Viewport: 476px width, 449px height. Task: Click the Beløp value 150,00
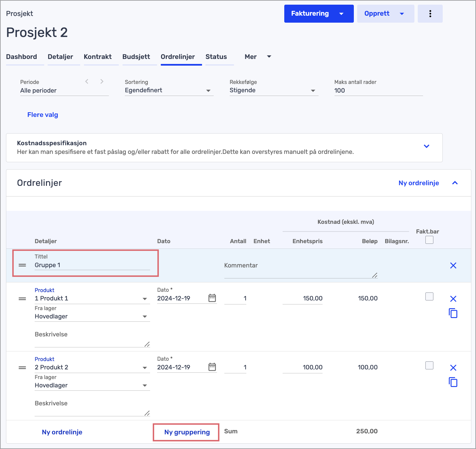pos(368,298)
